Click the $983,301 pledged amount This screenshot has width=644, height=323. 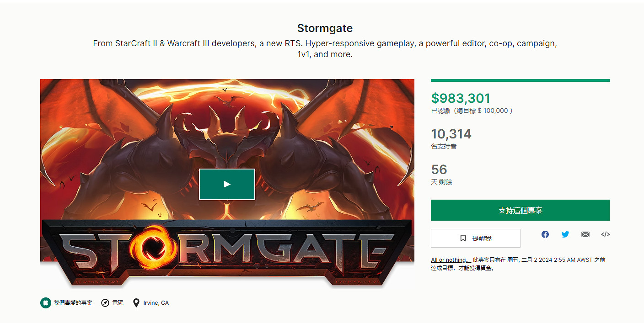[461, 98]
